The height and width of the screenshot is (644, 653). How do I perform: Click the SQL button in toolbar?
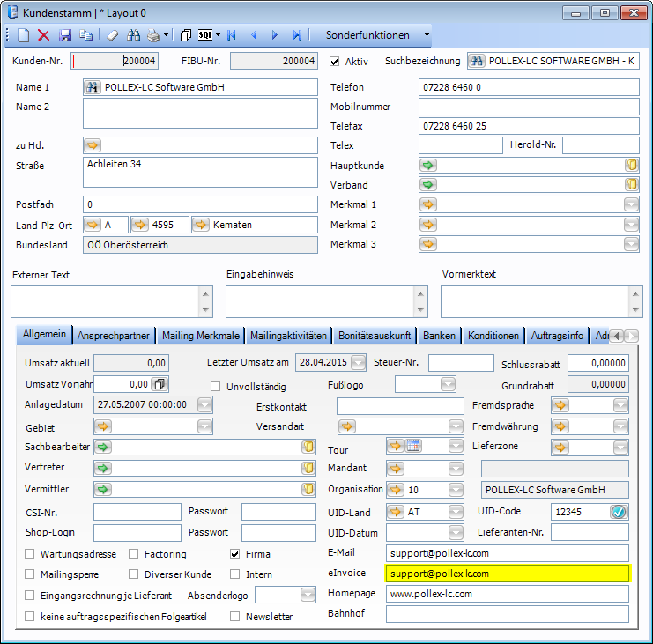[x=206, y=35]
